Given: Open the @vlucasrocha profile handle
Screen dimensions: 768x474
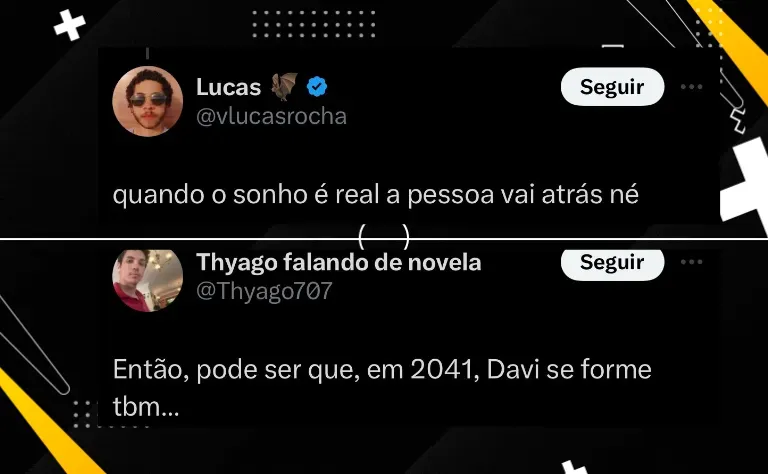Looking at the screenshot, I should coord(271,117).
